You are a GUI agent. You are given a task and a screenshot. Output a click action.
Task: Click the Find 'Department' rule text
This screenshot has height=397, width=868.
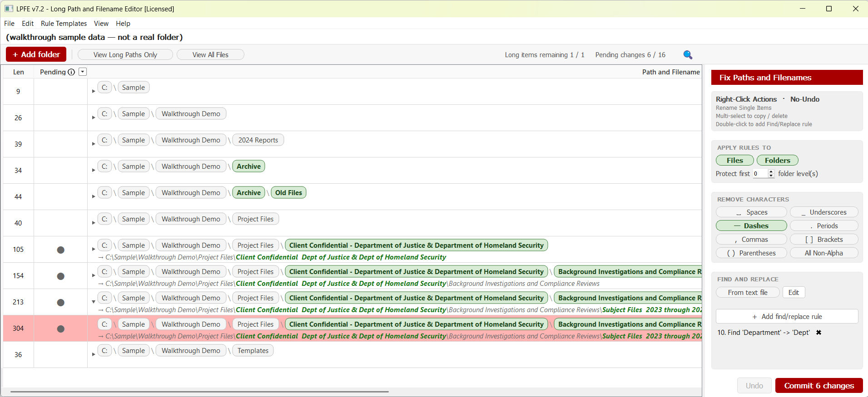[x=763, y=333]
